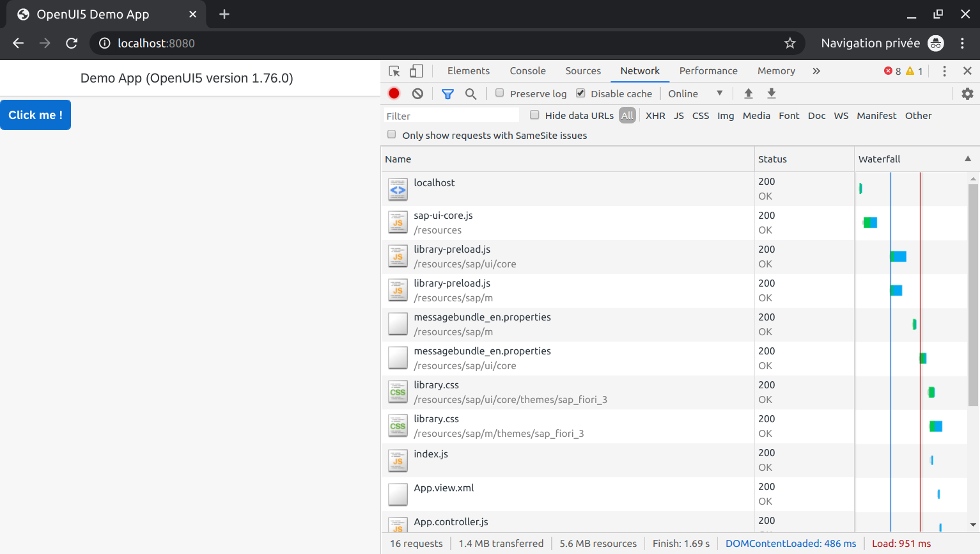The width and height of the screenshot is (980, 554).
Task: Export HAR file download arrow
Action: pyautogui.click(x=772, y=93)
